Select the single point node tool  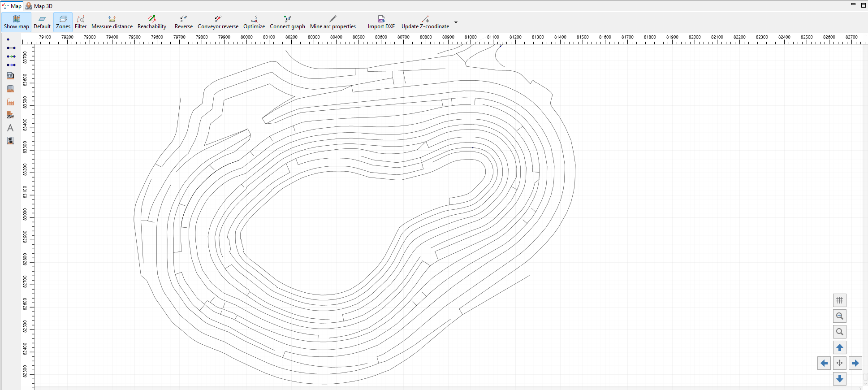coord(8,39)
